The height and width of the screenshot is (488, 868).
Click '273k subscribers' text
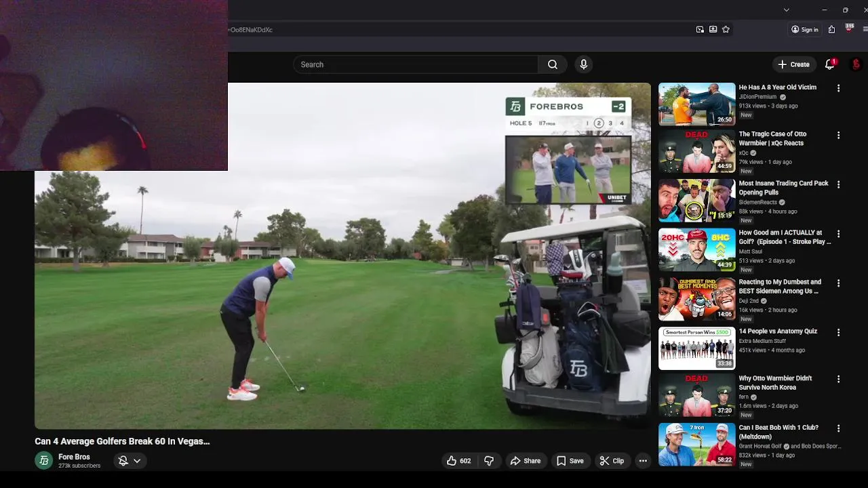coord(79,466)
